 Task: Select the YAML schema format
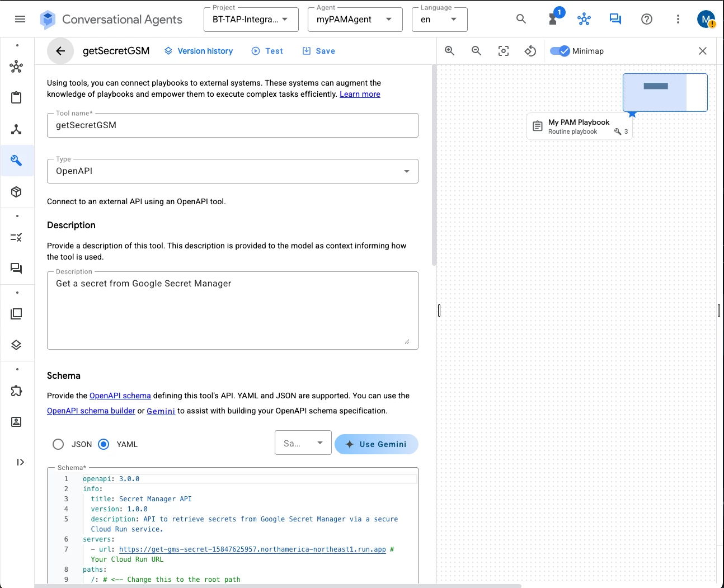(x=104, y=444)
